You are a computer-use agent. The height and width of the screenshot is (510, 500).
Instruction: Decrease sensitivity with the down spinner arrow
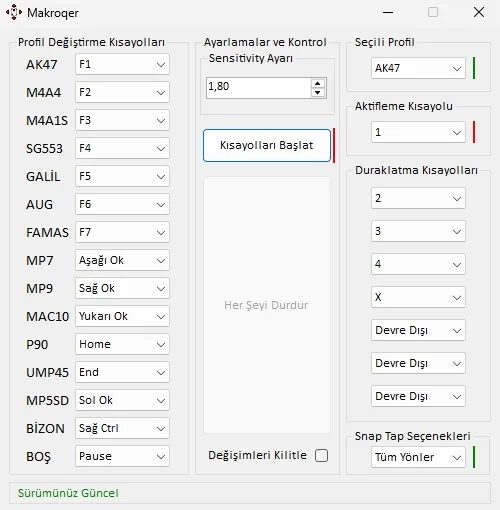pos(318,92)
